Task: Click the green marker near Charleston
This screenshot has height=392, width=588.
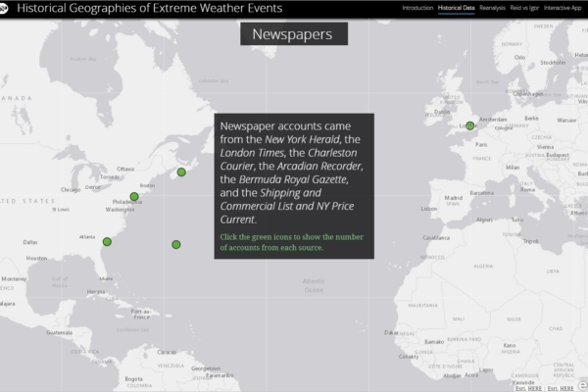Action: [107, 241]
